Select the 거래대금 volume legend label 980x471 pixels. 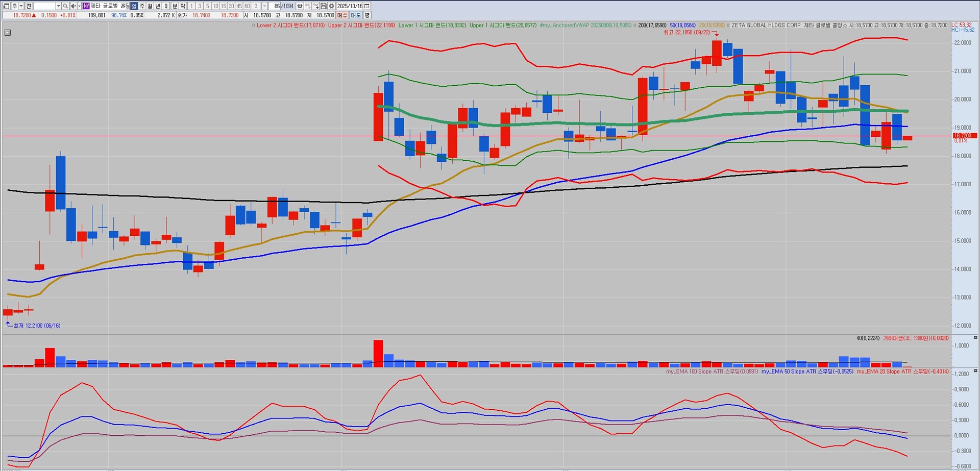tap(916, 338)
